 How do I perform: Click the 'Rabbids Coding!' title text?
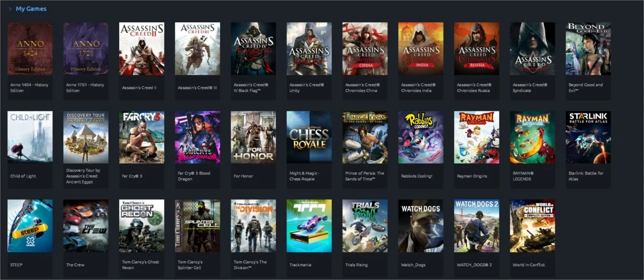[x=417, y=176]
